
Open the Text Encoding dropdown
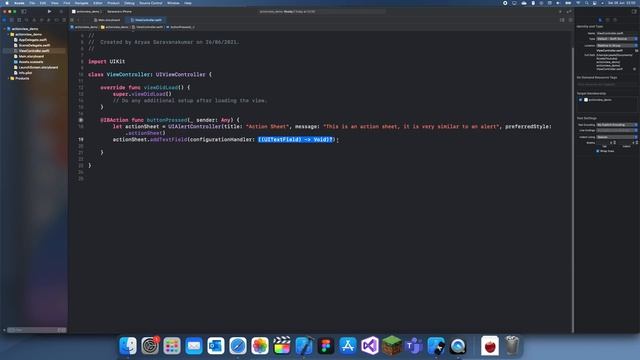click(x=617, y=124)
